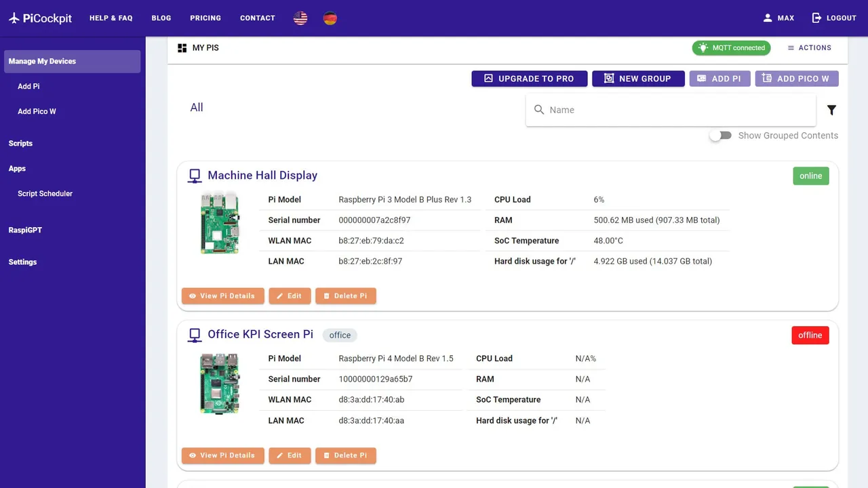868x488 pixels.
Task: Open Script Scheduler in the sidebar
Action: (45, 194)
